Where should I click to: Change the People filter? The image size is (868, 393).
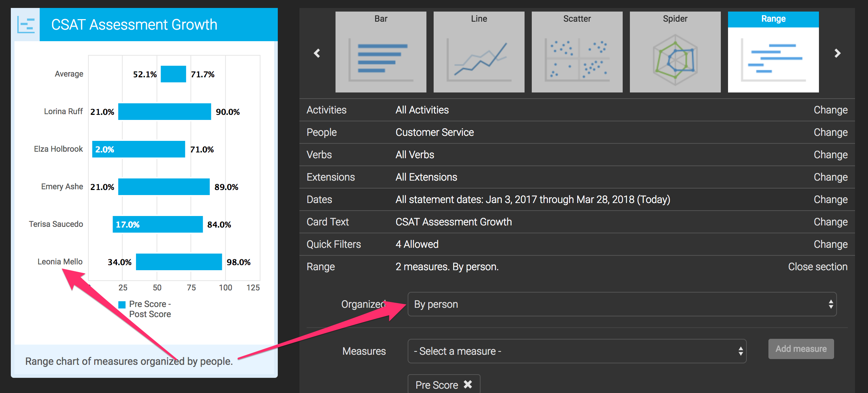coord(830,132)
